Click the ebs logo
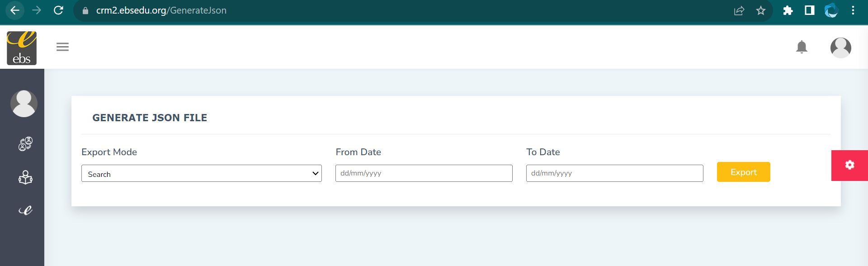 click(x=22, y=48)
